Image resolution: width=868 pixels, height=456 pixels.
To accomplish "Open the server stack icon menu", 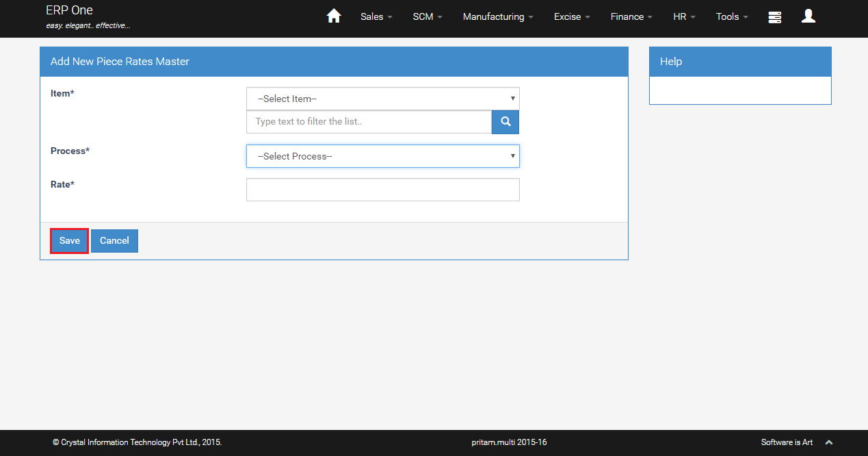I will (x=774, y=17).
